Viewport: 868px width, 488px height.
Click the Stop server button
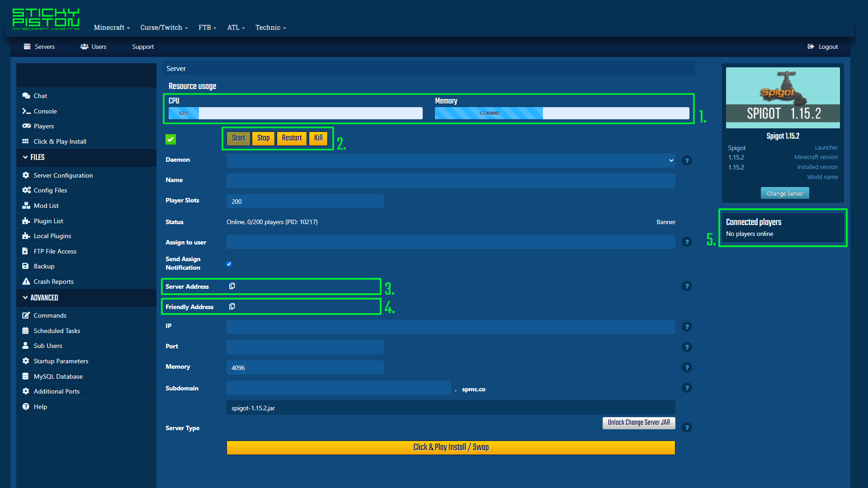click(263, 138)
